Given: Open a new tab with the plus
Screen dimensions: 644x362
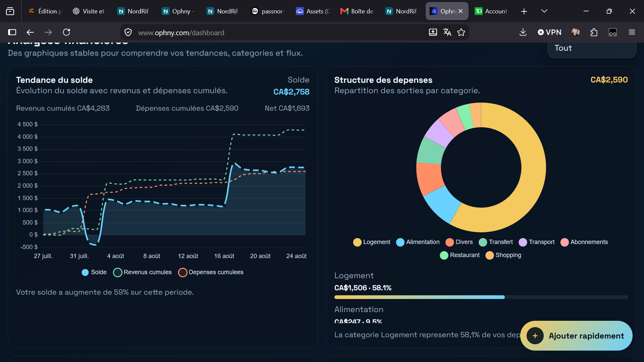Looking at the screenshot, I should click(524, 11).
